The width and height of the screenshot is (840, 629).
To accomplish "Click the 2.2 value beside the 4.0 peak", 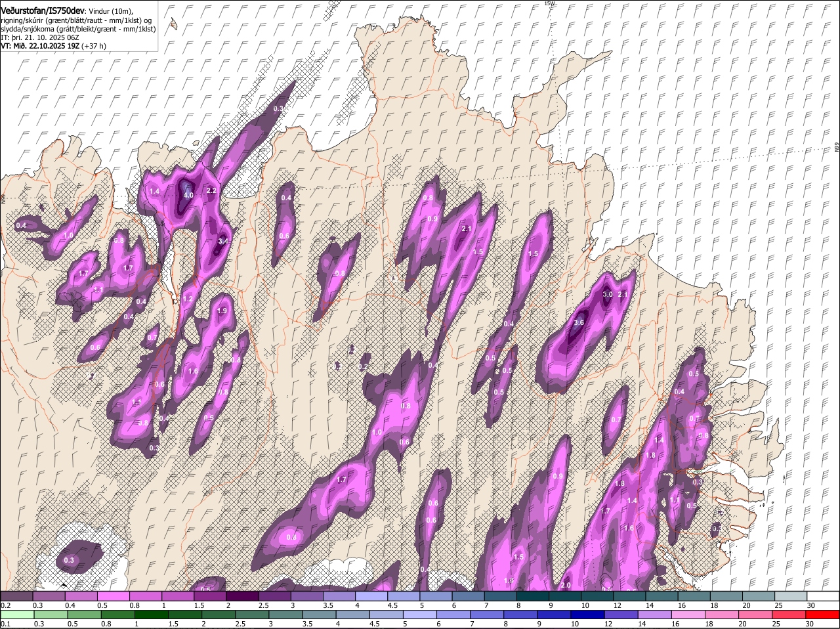I will click(x=211, y=190).
